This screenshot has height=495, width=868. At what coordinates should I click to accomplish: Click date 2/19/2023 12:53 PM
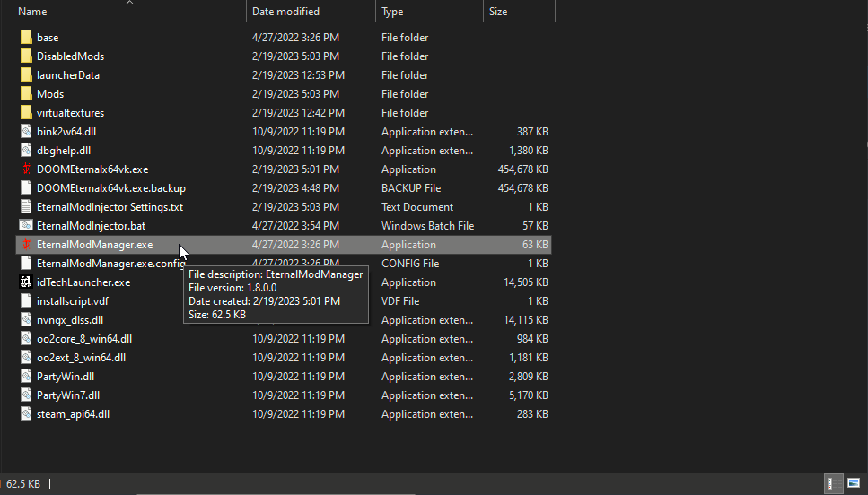298,75
